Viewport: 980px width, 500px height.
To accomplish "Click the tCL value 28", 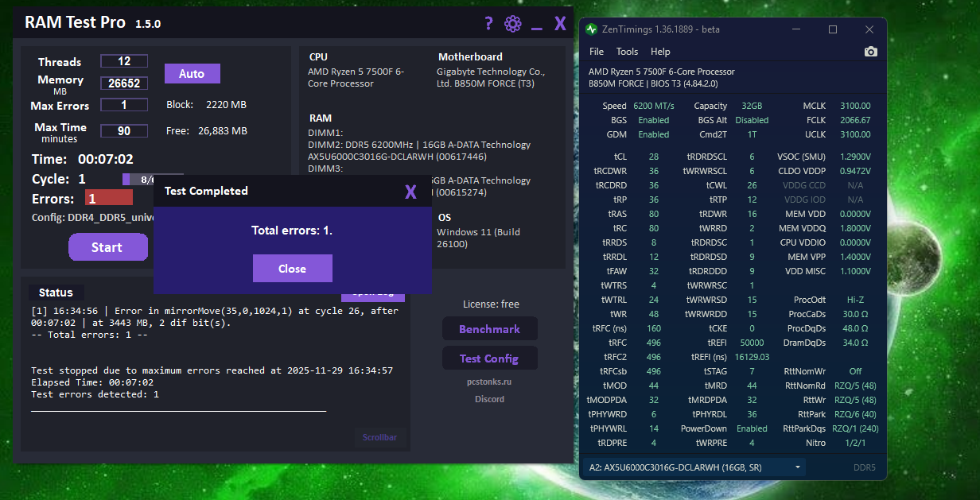I will [x=653, y=157].
